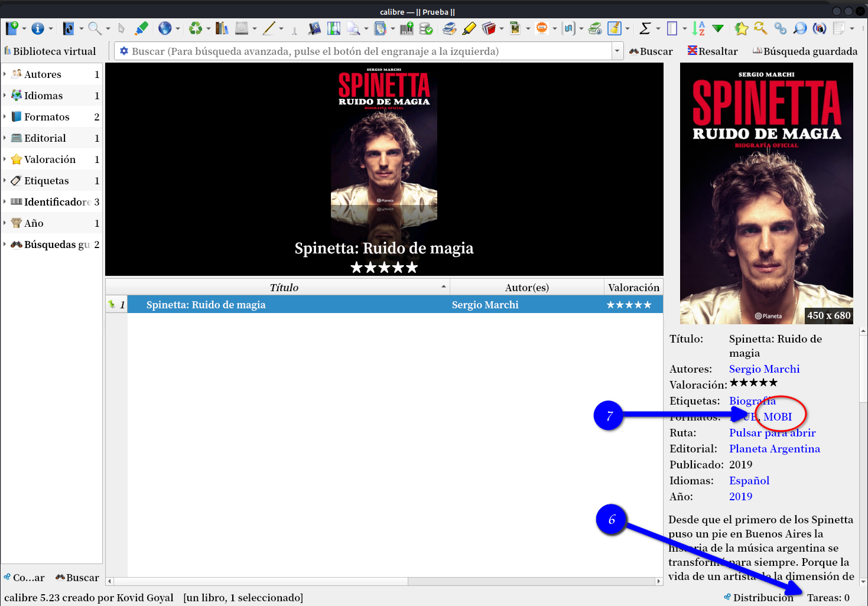Screen dimensions: 868x606
Task: Open the Sergio Marchi author link
Action: (x=764, y=369)
